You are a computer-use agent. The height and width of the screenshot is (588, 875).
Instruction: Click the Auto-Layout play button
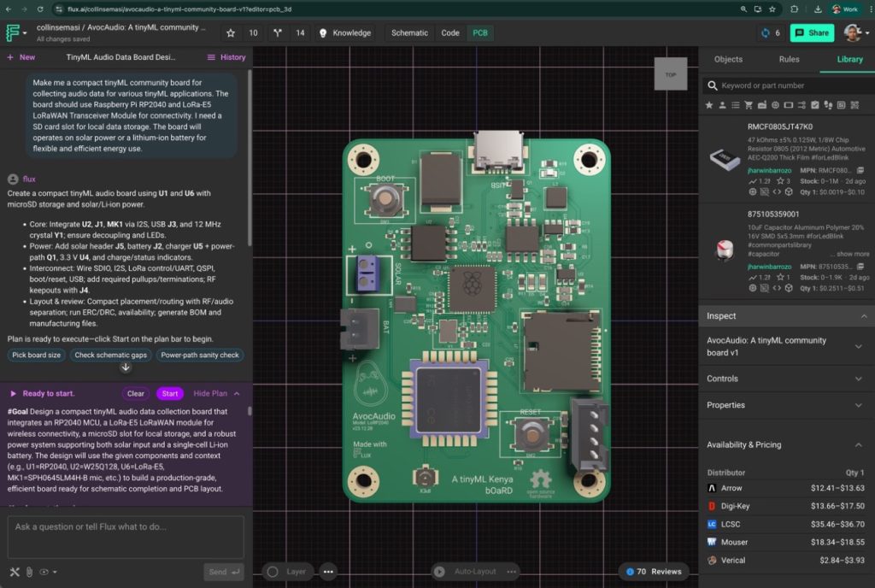[439, 572]
